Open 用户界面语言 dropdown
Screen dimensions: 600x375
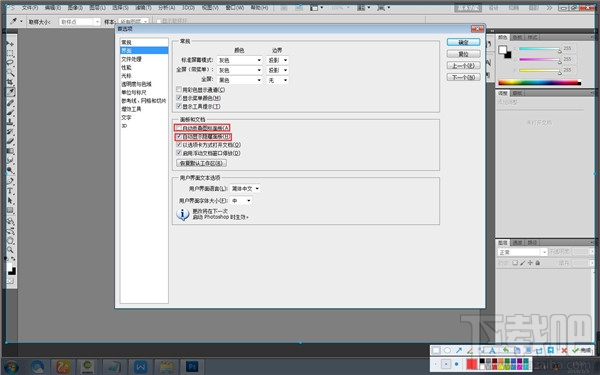coord(245,189)
